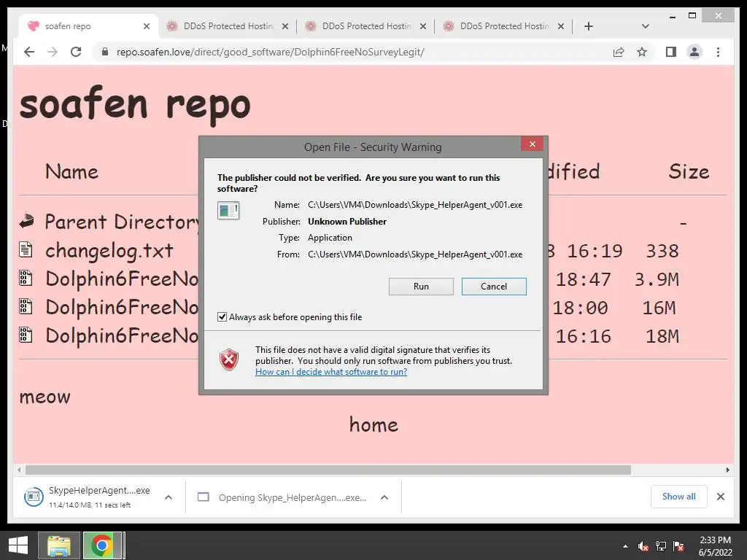Click the padlock site info icon
Image resolution: width=747 pixels, height=560 pixels.
105,52
